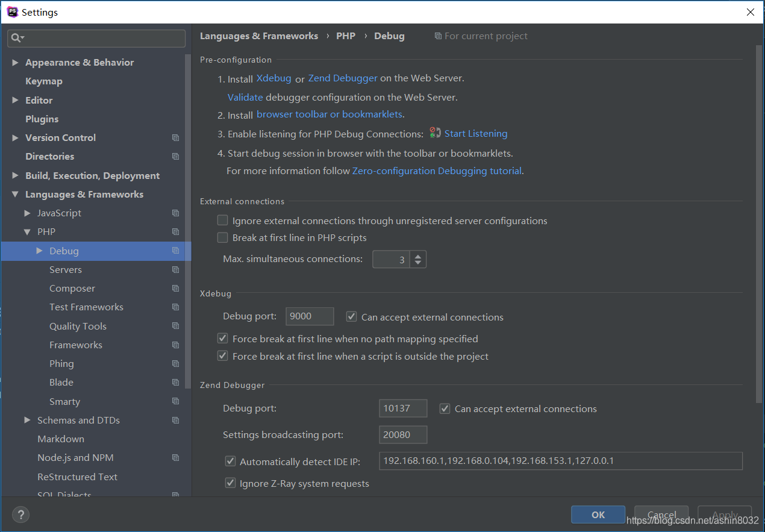Screen dimensions: 765x532
Task: Toggle Xdebug Can accept external connections
Action: click(352, 316)
